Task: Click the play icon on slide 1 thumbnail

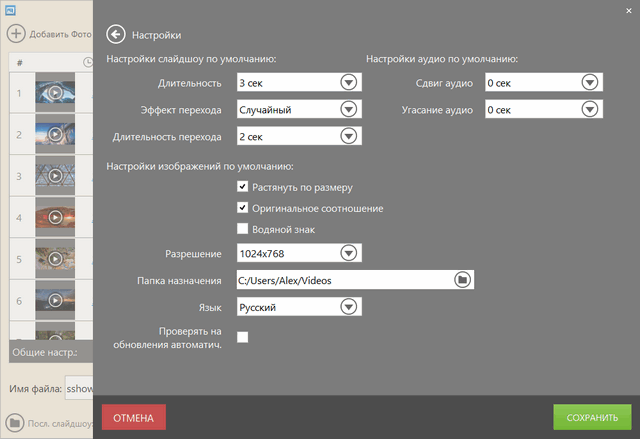Action: 55,93
